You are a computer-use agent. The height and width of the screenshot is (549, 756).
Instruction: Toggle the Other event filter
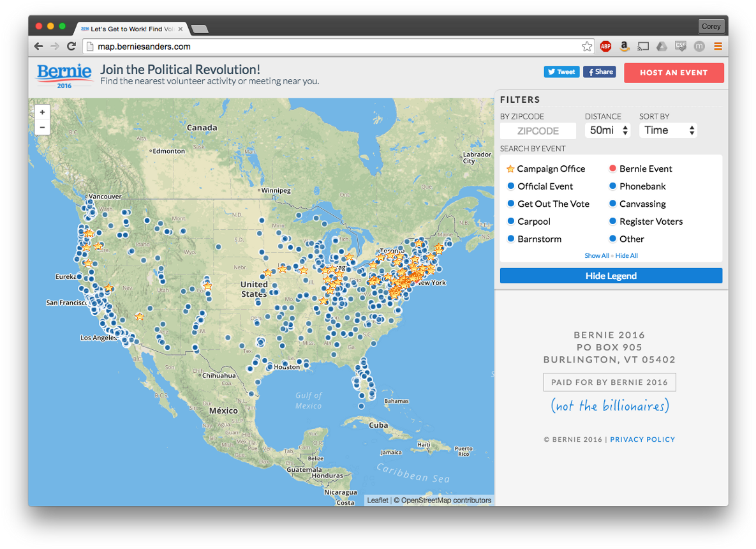coord(626,239)
